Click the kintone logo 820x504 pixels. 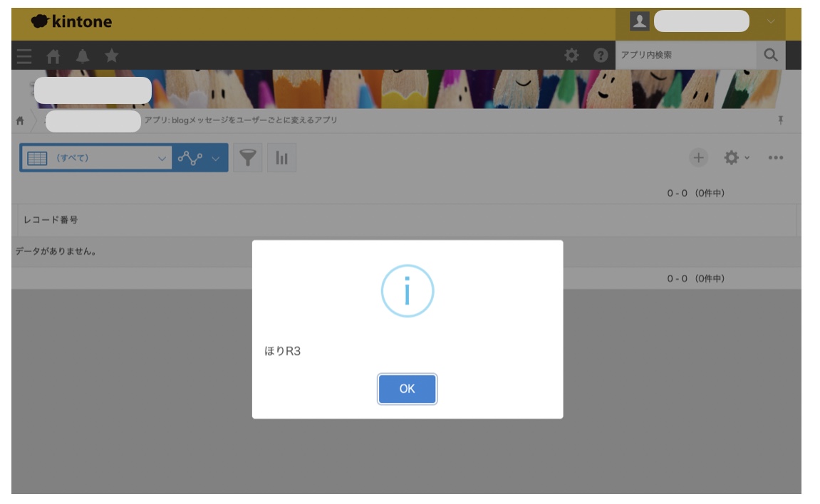click(x=72, y=21)
